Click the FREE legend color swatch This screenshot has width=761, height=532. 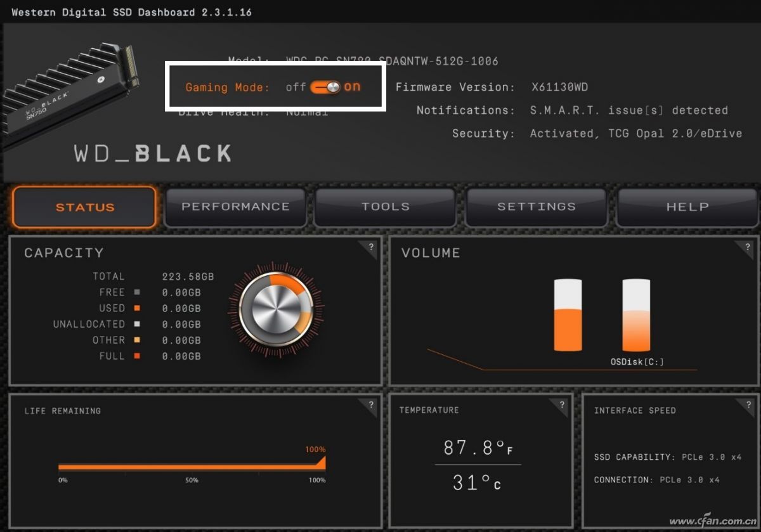[137, 292]
